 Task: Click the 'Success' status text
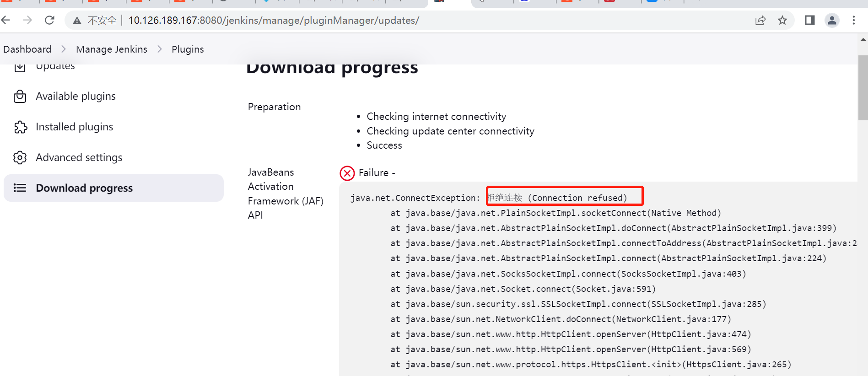tap(384, 145)
